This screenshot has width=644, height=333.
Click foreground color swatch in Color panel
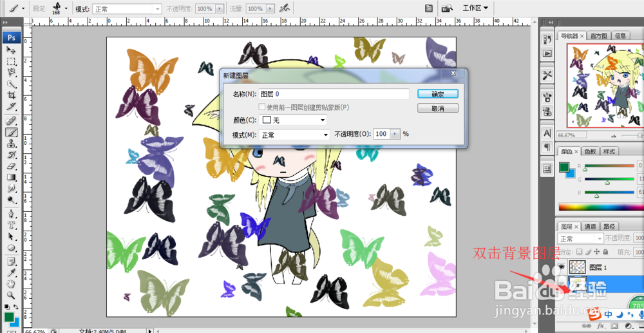tap(564, 167)
